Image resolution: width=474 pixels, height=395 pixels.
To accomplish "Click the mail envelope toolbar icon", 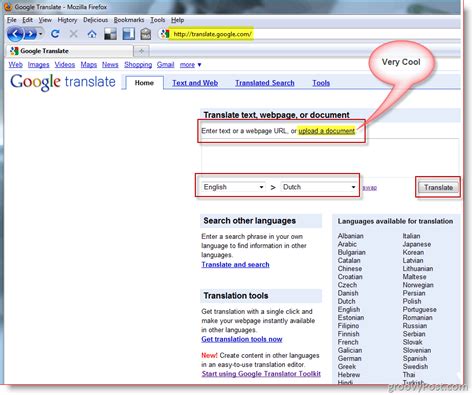I will [146, 34].
